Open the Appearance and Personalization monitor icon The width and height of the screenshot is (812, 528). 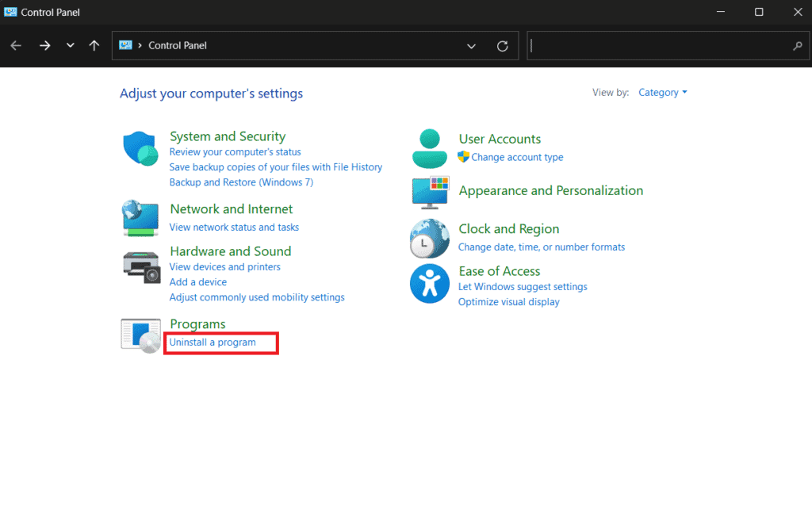[430, 191]
